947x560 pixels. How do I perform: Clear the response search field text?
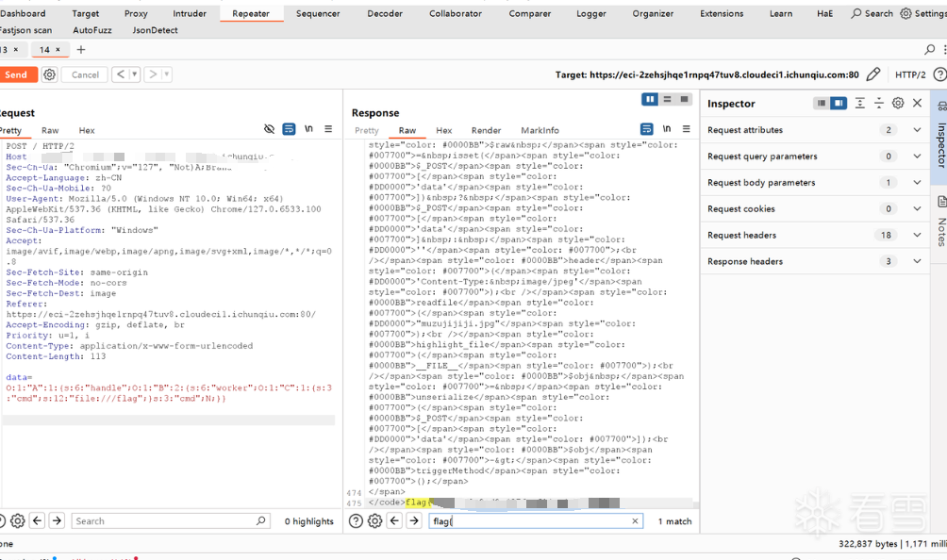pos(635,520)
